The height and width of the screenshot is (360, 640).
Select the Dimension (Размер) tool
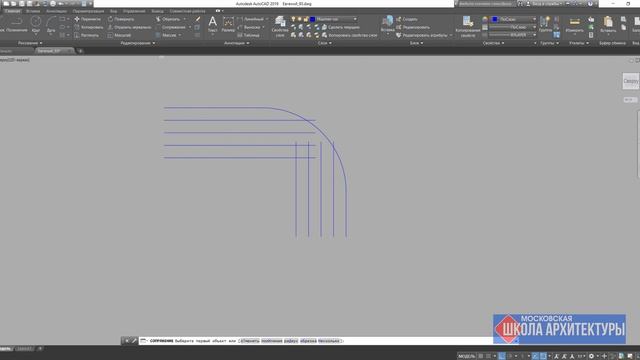point(228,24)
